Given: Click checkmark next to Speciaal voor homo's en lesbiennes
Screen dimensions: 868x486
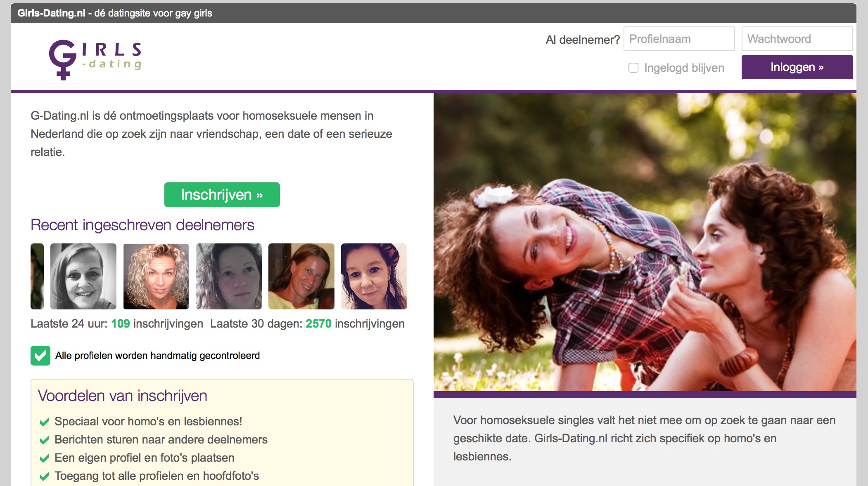Looking at the screenshot, I should [44, 422].
